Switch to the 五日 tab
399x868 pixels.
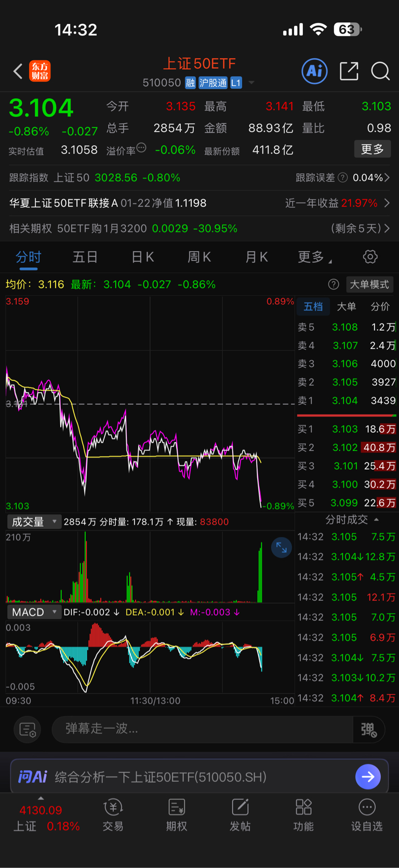[85, 257]
